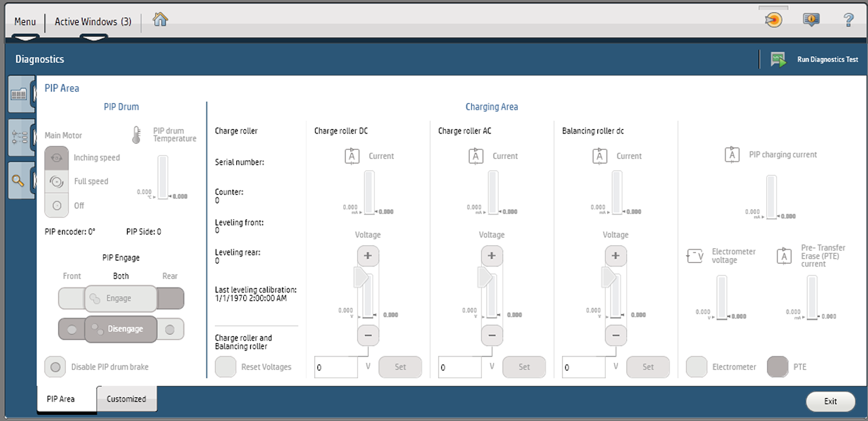Set main motor to Full speed
The height and width of the screenshot is (421, 868).
[57, 182]
